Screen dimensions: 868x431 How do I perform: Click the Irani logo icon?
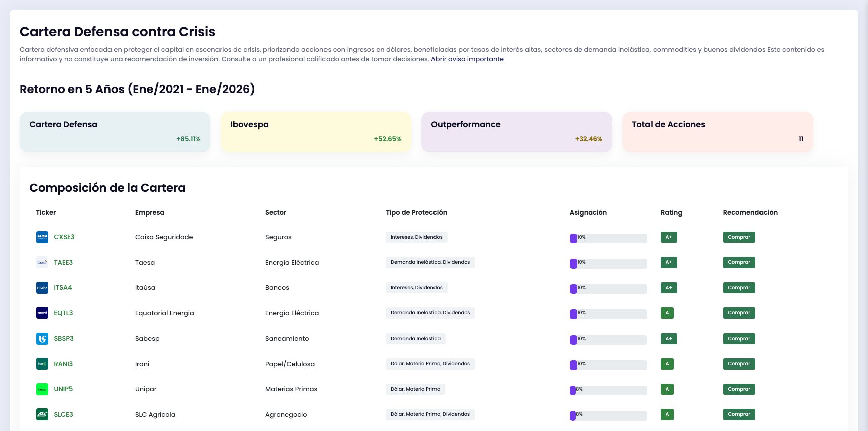pyautogui.click(x=42, y=364)
